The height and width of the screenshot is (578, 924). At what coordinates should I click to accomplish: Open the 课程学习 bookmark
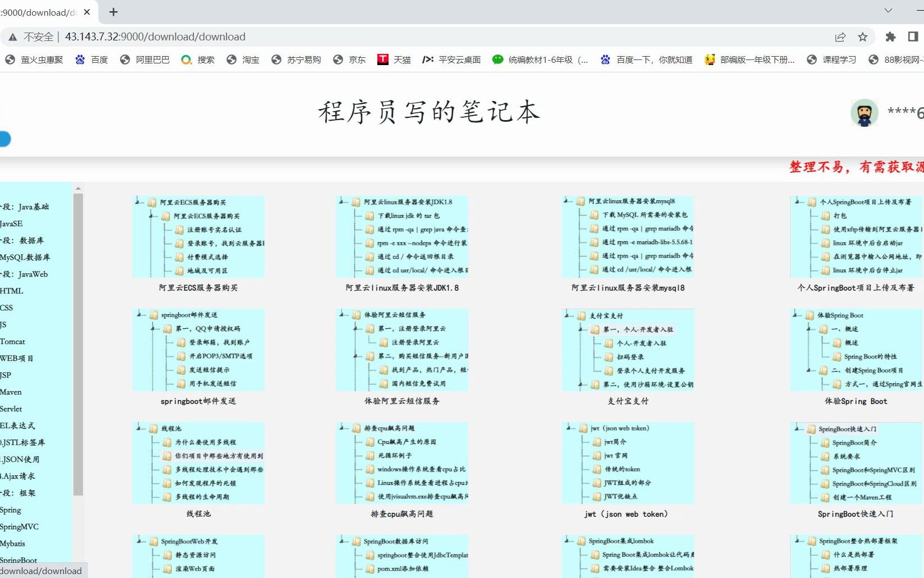tap(831, 59)
